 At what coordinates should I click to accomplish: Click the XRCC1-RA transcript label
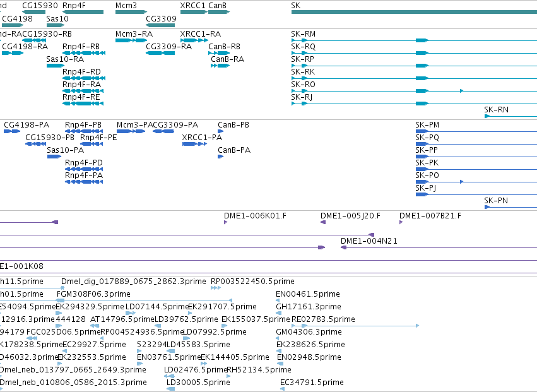(x=200, y=34)
